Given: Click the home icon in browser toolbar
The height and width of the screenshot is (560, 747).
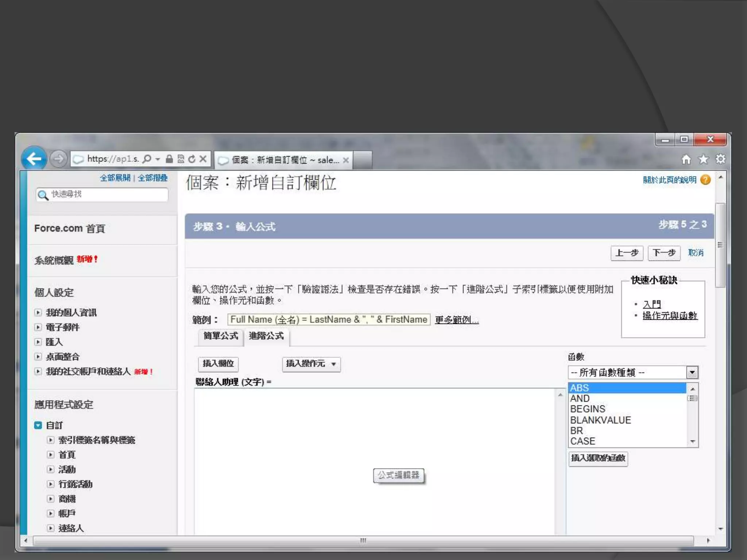Looking at the screenshot, I should pyautogui.click(x=686, y=159).
